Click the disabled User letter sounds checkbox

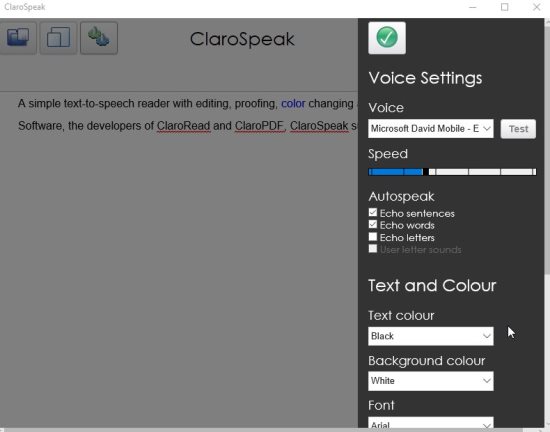[x=373, y=249]
